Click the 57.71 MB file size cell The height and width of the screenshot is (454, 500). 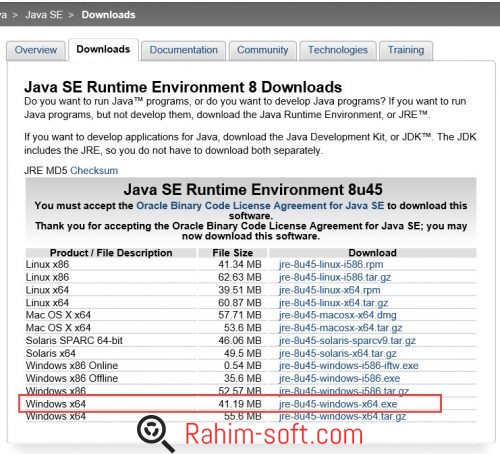(240, 315)
